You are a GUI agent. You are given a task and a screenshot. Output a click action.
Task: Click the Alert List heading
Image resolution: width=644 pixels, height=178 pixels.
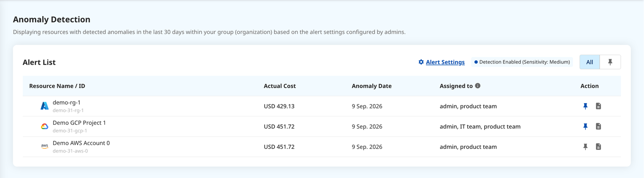[39, 62]
